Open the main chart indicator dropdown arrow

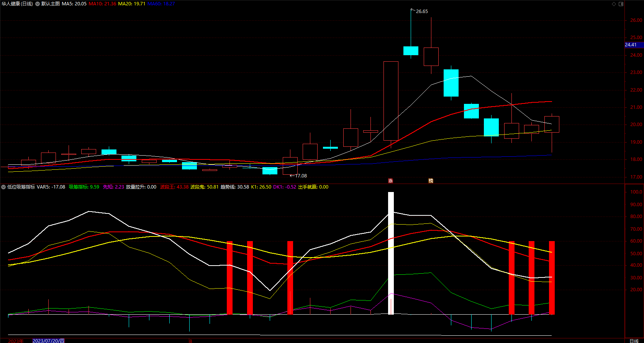click(x=38, y=4)
